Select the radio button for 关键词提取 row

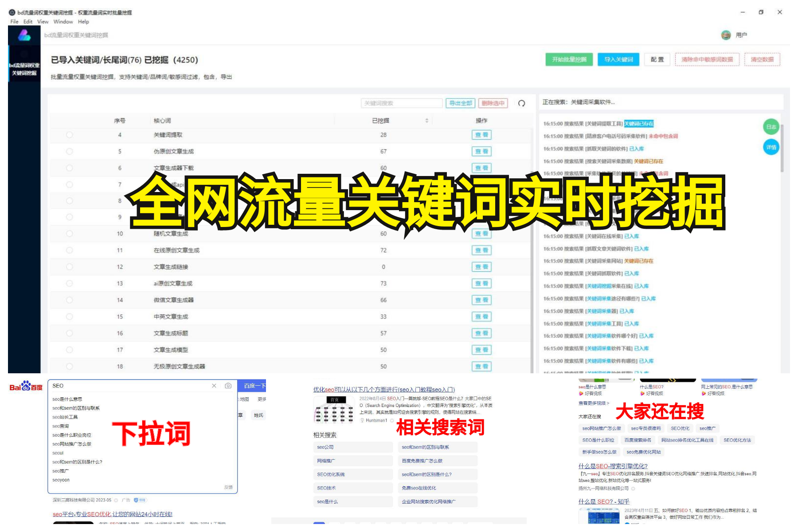(70, 135)
